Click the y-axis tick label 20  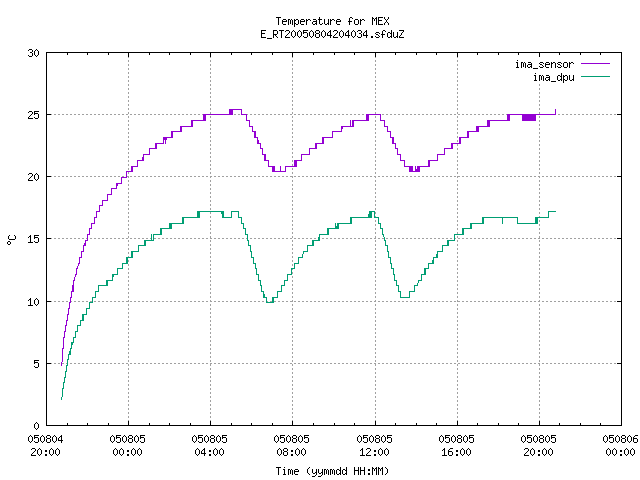click(x=33, y=177)
